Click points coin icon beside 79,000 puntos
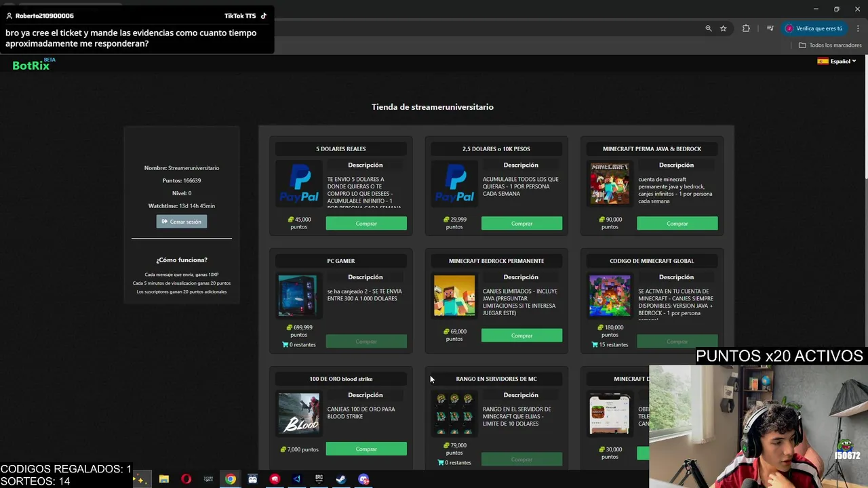The width and height of the screenshot is (868, 488). 446,445
